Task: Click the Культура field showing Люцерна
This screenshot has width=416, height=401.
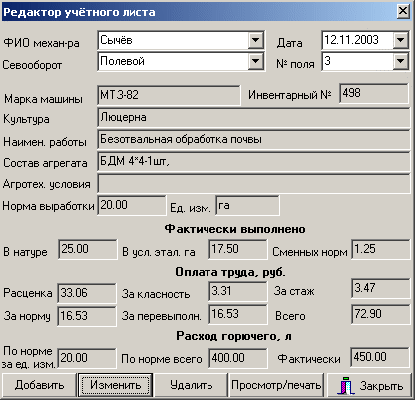Action: [x=253, y=118]
